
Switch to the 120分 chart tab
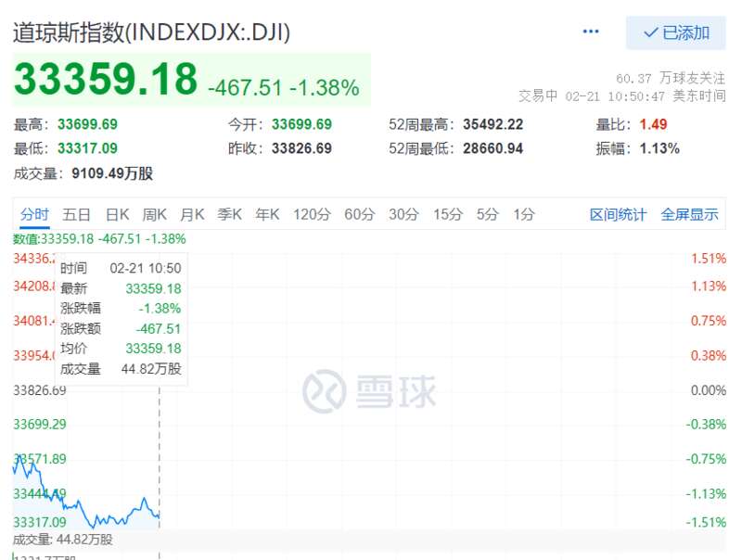tap(312, 215)
